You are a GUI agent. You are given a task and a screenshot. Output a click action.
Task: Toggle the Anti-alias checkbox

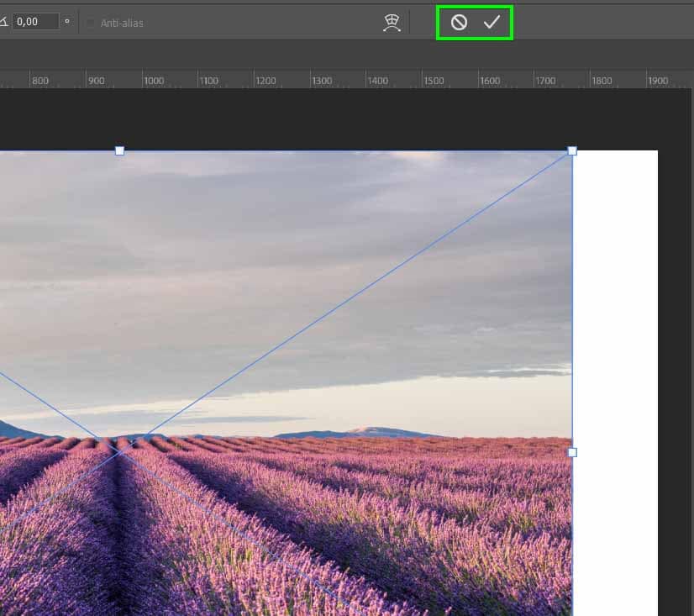tap(90, 23)
